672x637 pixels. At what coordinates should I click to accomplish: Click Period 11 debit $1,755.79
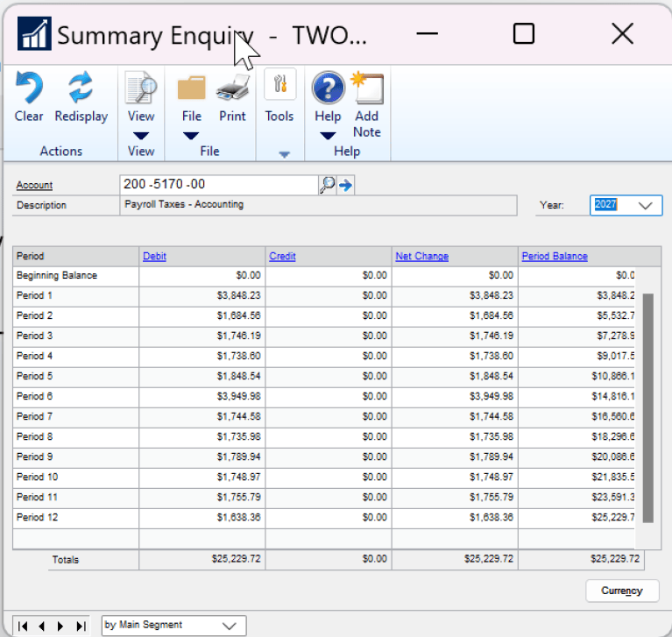tap(238, 497)
